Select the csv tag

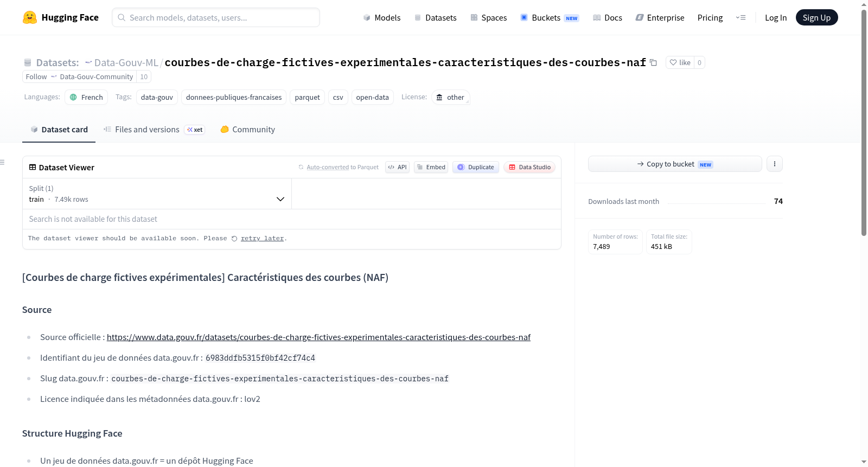338,97
